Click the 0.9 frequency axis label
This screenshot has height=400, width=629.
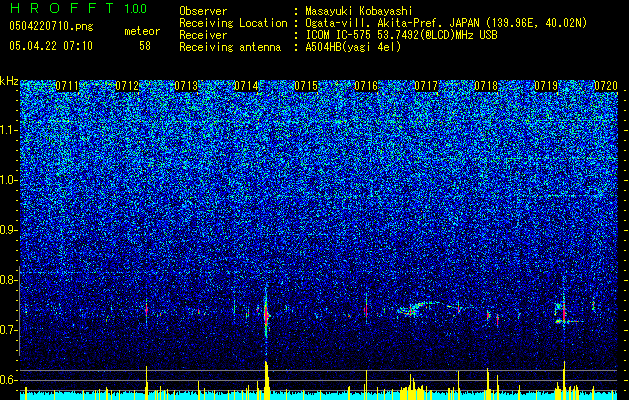(x=8, y=230)
